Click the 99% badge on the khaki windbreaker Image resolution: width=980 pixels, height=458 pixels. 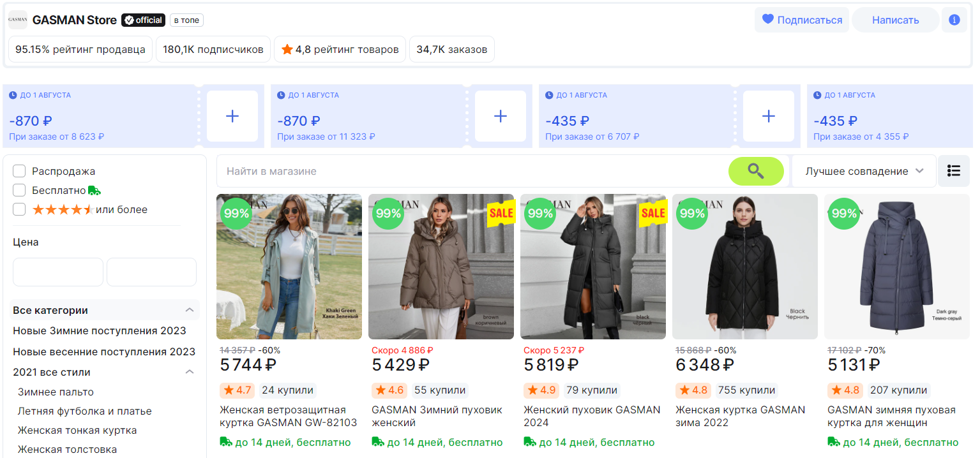pyautogui.click(x=236, y=214)
